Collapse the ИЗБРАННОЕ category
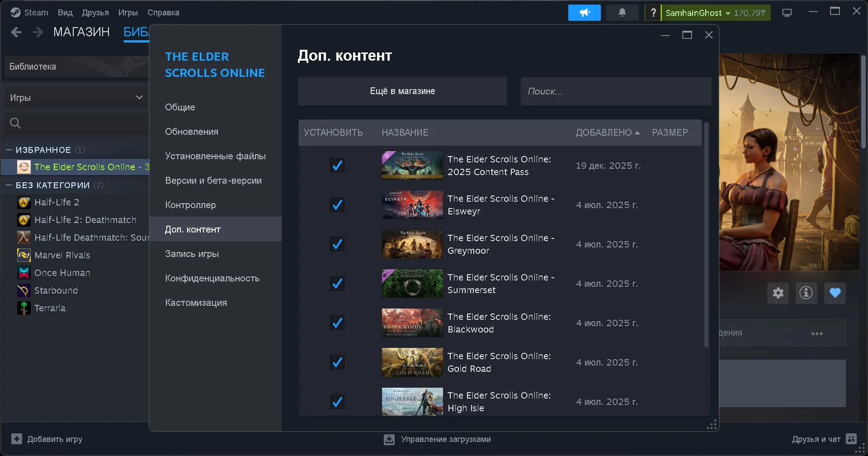This screenshot has height=456, width=868. [9, 150]
